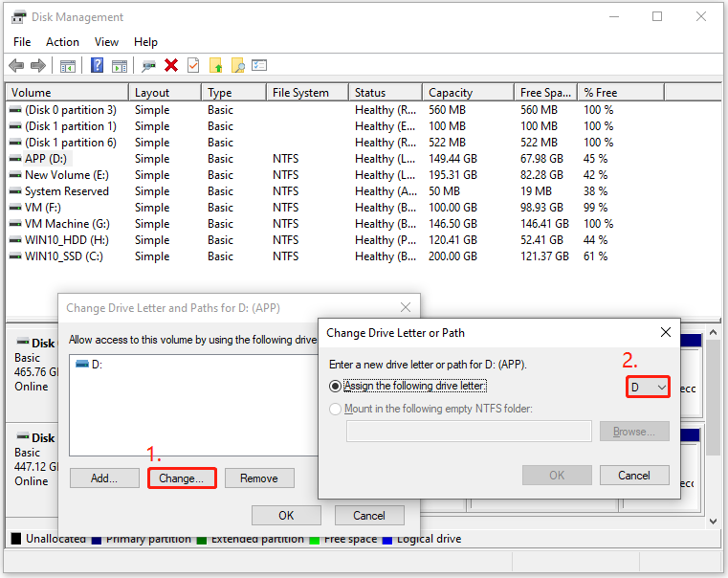Click the Forward arrow toolbar icon
Screen dimensions: 728x578
tap(38, 65)
